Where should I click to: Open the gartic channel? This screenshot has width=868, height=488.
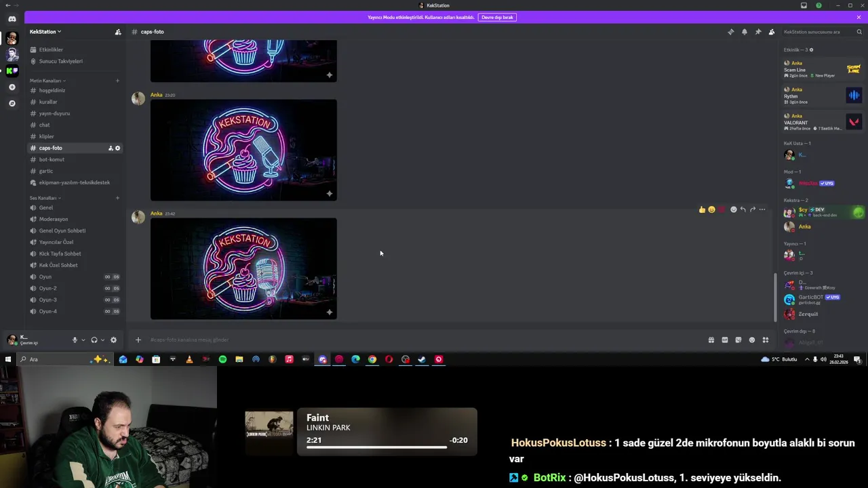(75, 171)
